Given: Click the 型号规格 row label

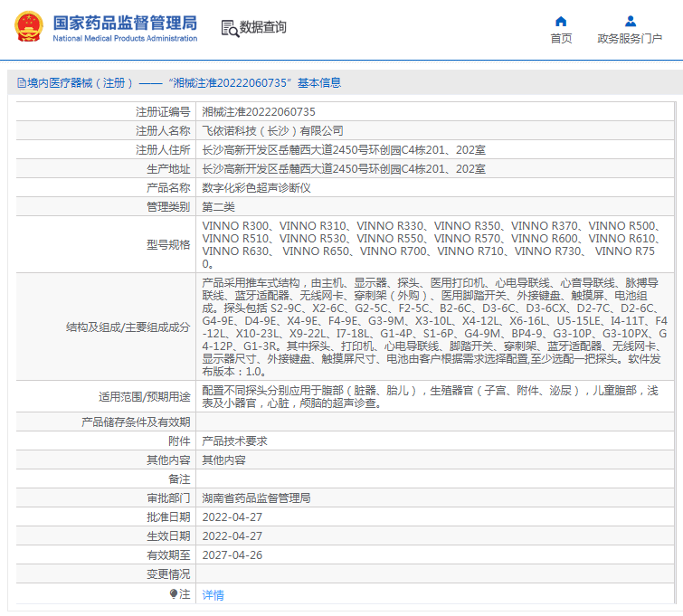Looking at the screenshot, I should [x=168, y=244].
